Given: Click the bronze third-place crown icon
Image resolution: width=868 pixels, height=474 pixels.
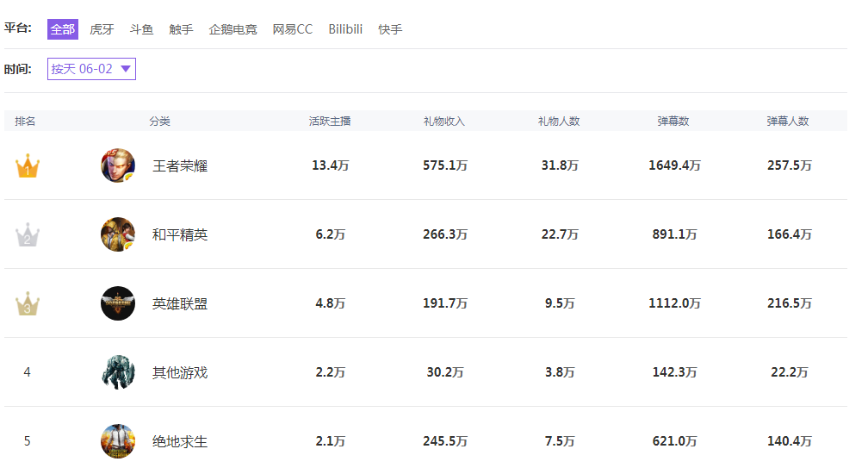Looking at the screenshot, I should (x=28, y=304).
